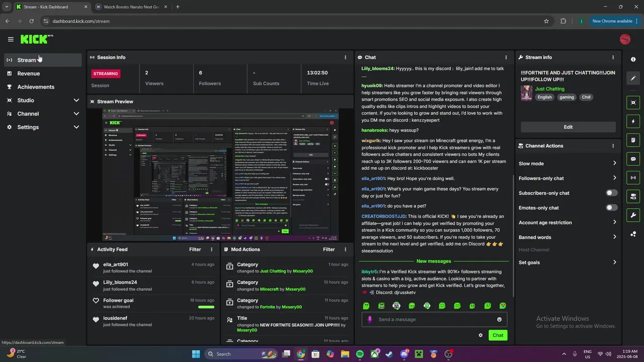Toggle broadcast signal widget icon in sidebar
644x362 pixels.
pyautogui.click(x=633, y=177)
